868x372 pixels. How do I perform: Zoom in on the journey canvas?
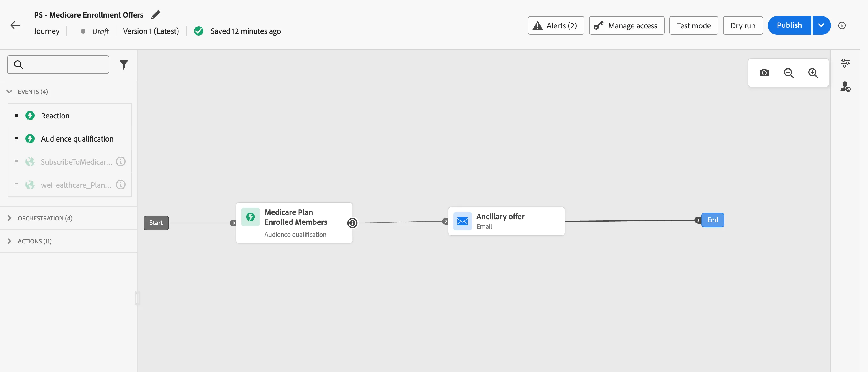(813, 73)
